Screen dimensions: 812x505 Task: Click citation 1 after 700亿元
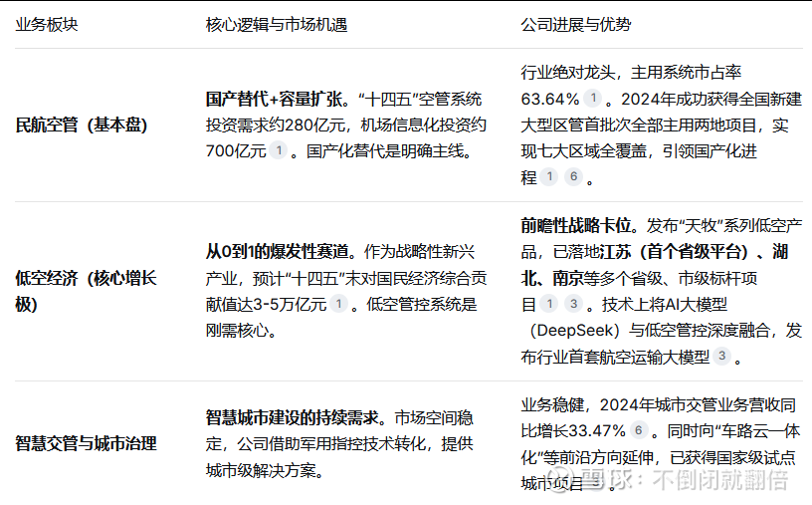(x=279, y=150)
